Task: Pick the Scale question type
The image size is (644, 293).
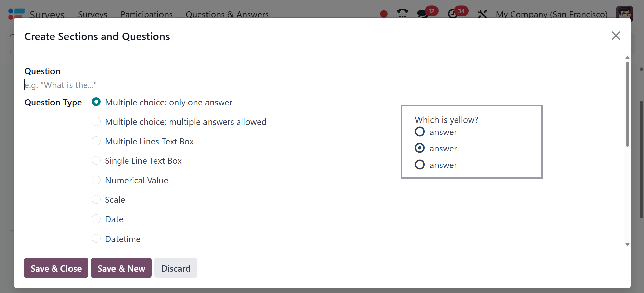Action: (96, 199)
